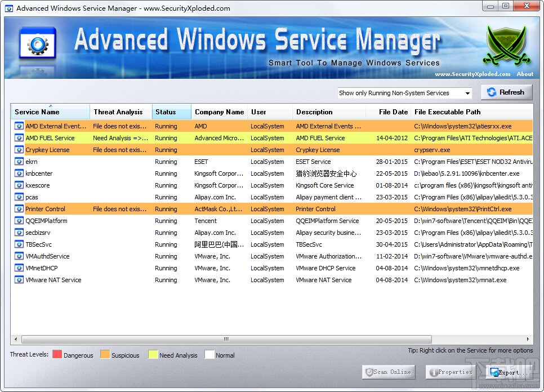Select 'QQEIMPlatform Service' description cell
The height and width of the screenshot is (392, 544).
(327, 221)
